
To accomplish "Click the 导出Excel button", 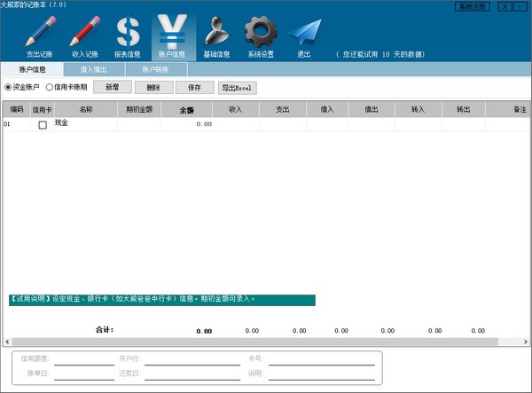I will 237,88.
